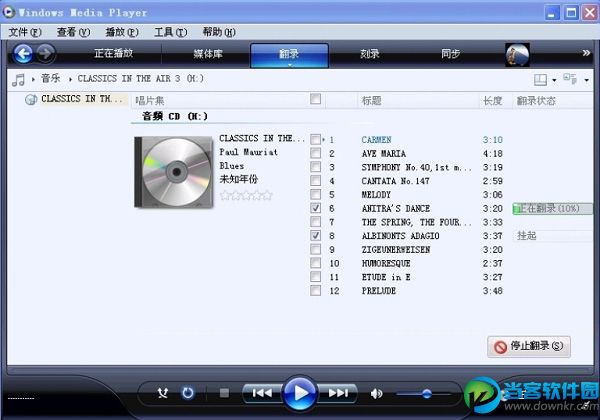This screenshot has height=420, width=600.
Task: Sort by the 标题 column header
Action: [372, 101]
